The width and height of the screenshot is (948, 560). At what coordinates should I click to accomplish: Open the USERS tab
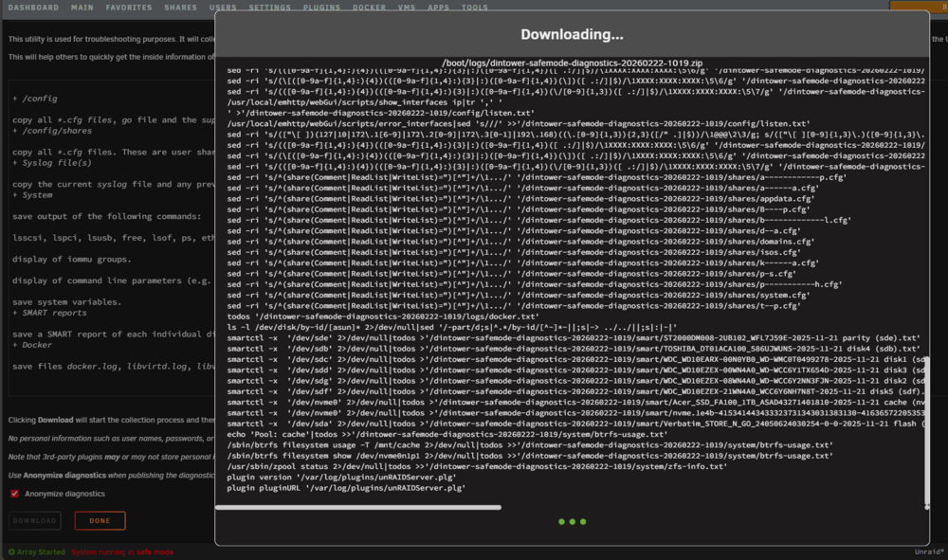pos(223,8)
